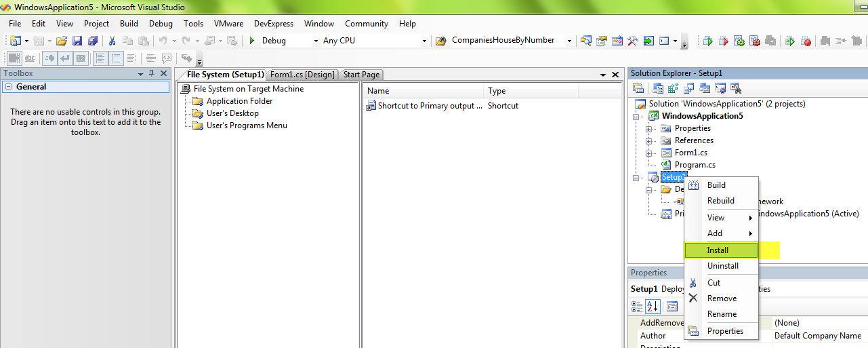Click the Name column header
Viewport: 868px width, 348px height.
click(424, 91)
